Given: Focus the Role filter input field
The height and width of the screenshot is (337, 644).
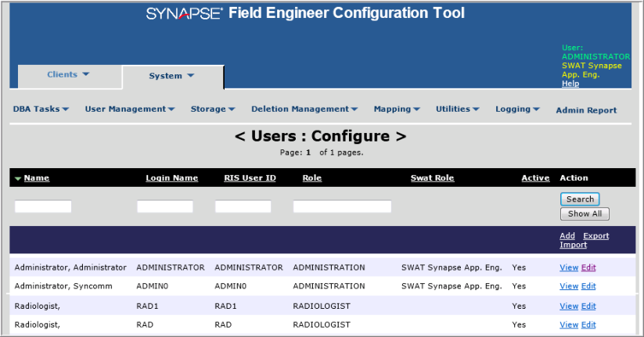Looking at the screenshot, I should tap(342, 206).
